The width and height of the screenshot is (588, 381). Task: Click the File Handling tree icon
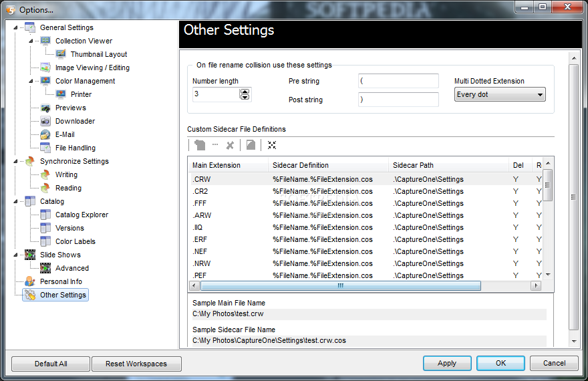coord(45,148)
